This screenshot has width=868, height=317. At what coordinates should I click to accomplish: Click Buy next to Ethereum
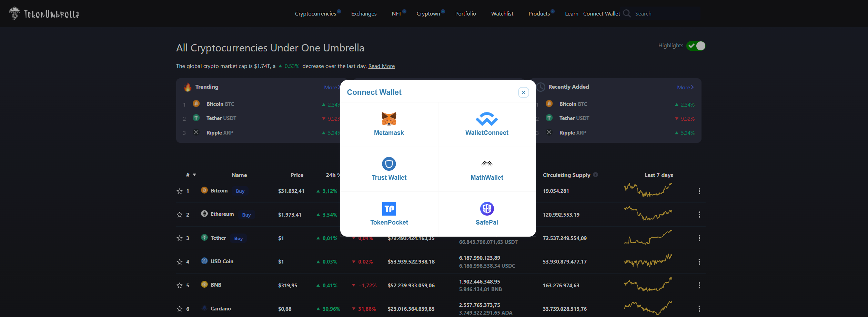click(x=246, y=215)
